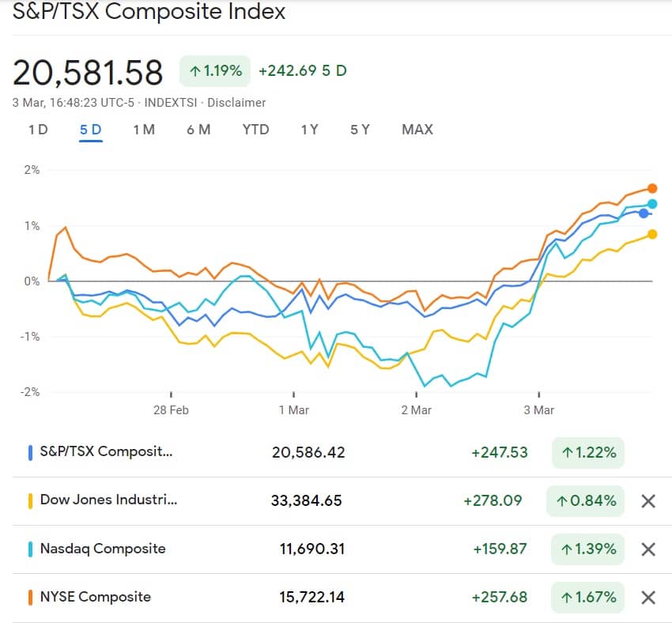
Task: Click the S&P/TSX Composite Index heading
Action: [149, 11]
